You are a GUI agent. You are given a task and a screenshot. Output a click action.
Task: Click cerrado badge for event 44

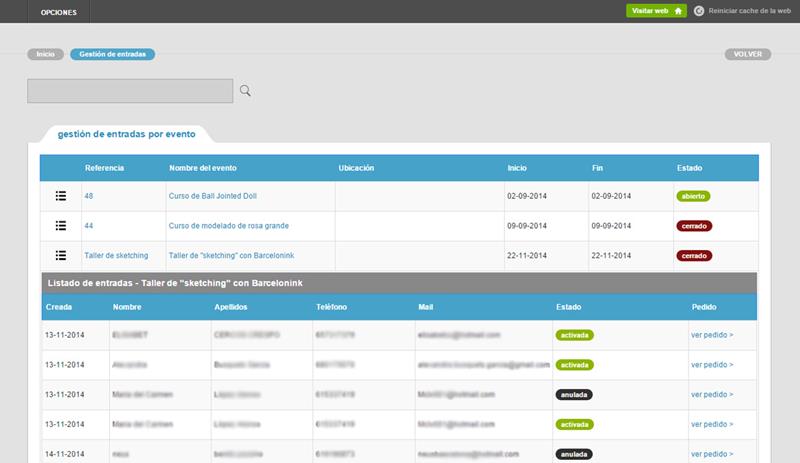[694, 226]
